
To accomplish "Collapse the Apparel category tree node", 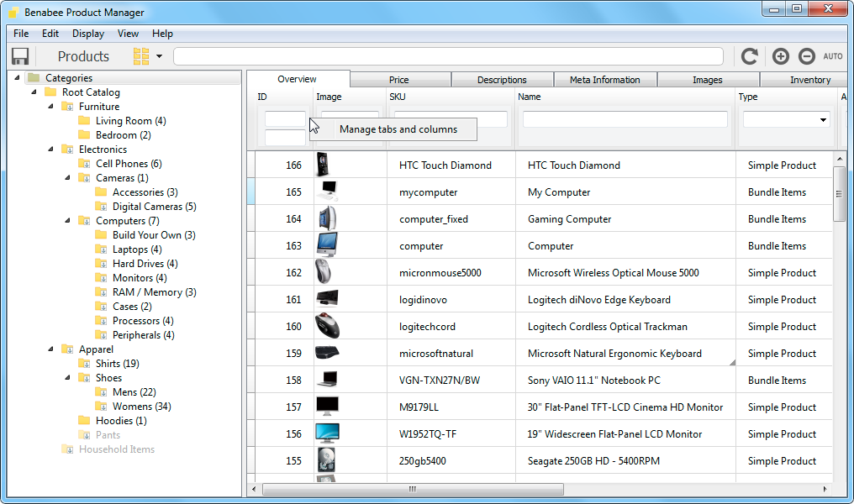I will pyautogui.click(x=50, y=349).
